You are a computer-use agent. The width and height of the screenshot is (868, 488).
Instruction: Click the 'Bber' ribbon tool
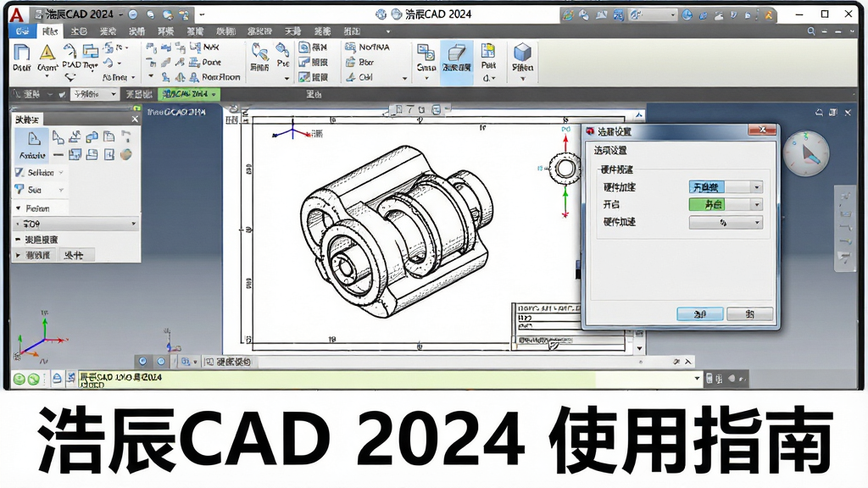pyautogui.click(x=359, y=62)
